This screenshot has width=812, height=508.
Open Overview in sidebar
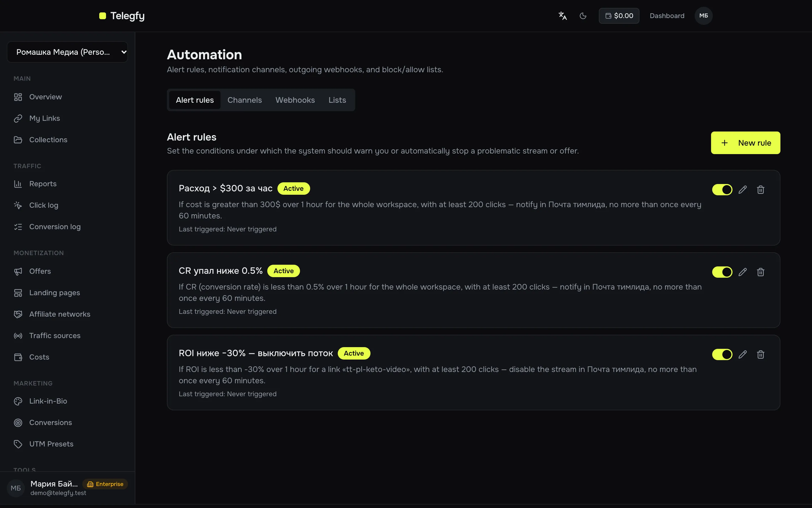[67, 97]
